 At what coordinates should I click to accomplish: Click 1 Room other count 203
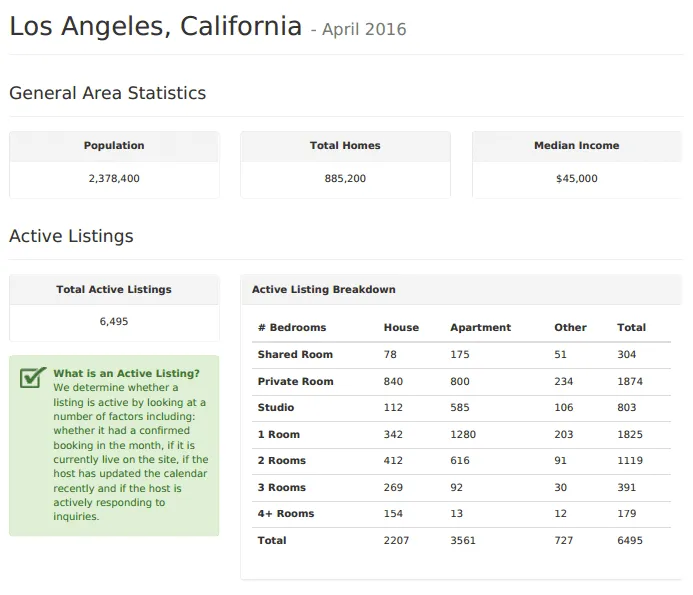coord(564,435)
